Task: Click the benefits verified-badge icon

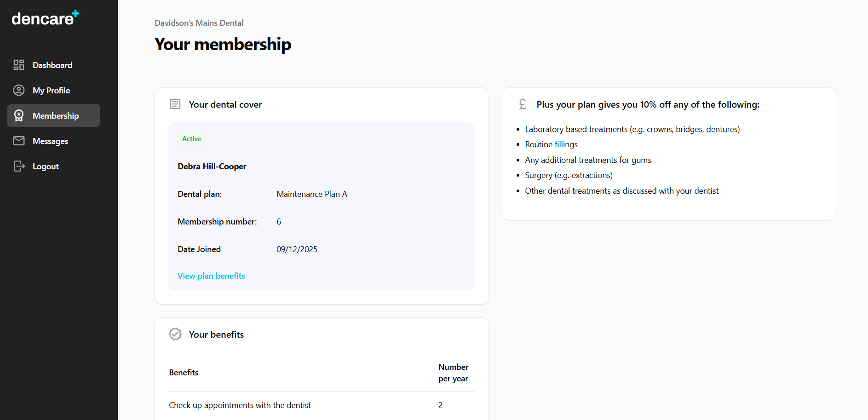Action: [x=175, y=334]
